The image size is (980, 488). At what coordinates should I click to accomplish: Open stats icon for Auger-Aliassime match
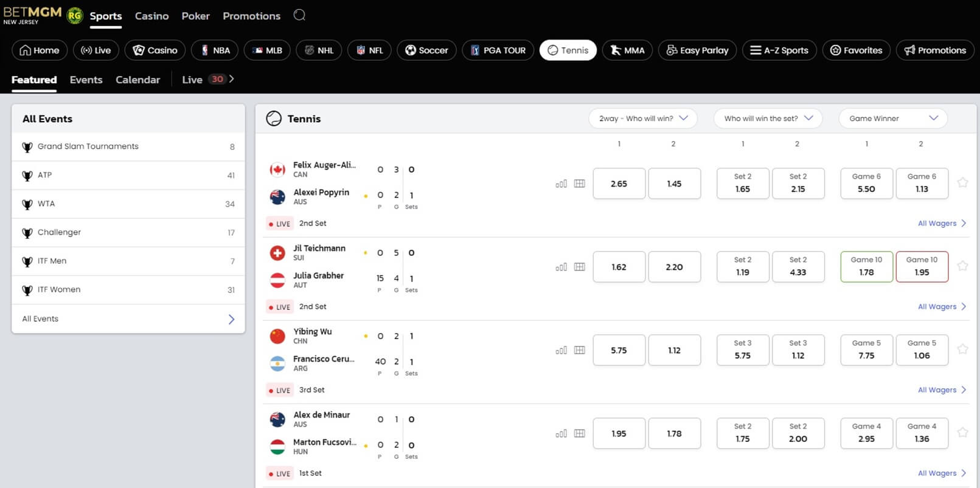561,184
